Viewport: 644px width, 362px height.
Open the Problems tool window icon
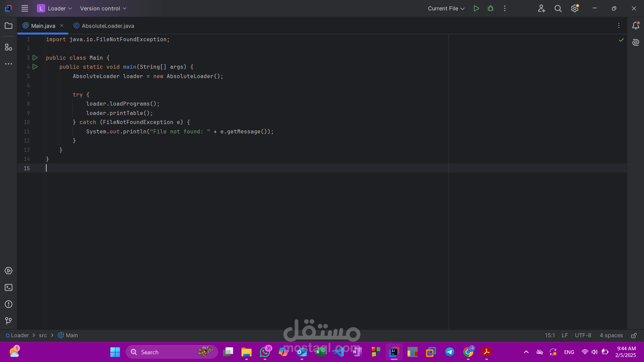click(9, 304)
